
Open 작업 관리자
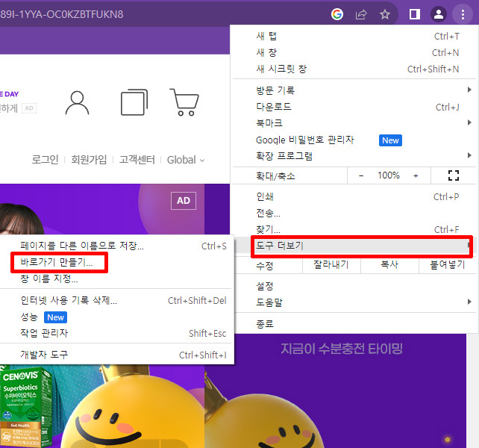point(116,333)
